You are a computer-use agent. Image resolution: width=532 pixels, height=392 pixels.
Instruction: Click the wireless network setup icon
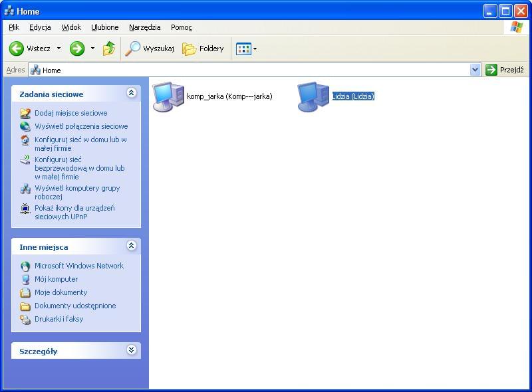[x=25, y=159]
